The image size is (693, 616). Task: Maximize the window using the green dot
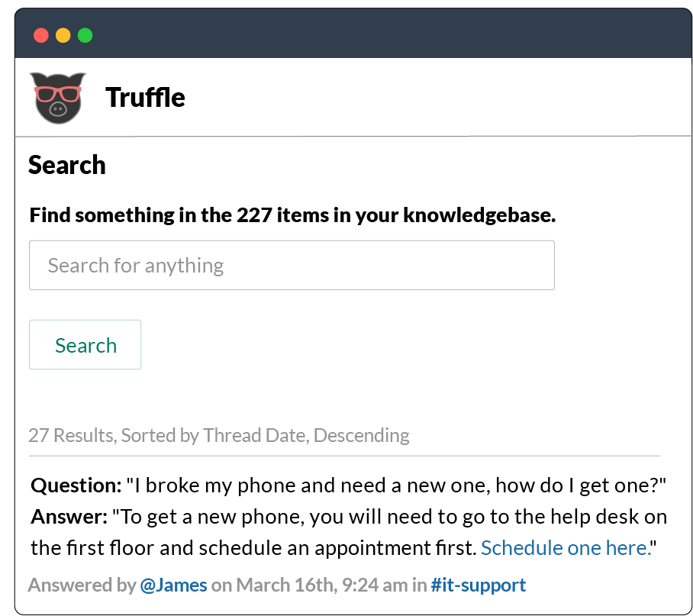tap(85, 35)
